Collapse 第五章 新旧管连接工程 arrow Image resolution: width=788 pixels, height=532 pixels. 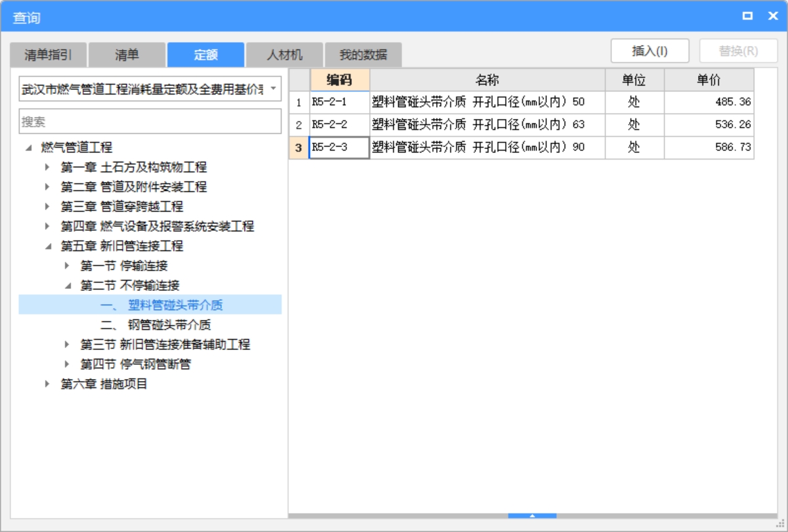click(47, 246)
